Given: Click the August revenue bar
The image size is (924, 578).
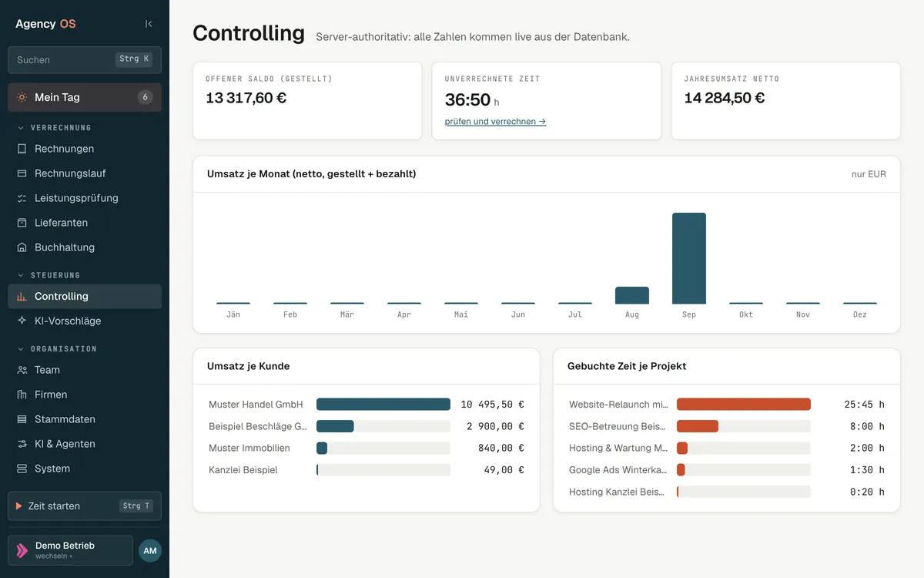Looking at the screenshot, I should pos(632,295).
